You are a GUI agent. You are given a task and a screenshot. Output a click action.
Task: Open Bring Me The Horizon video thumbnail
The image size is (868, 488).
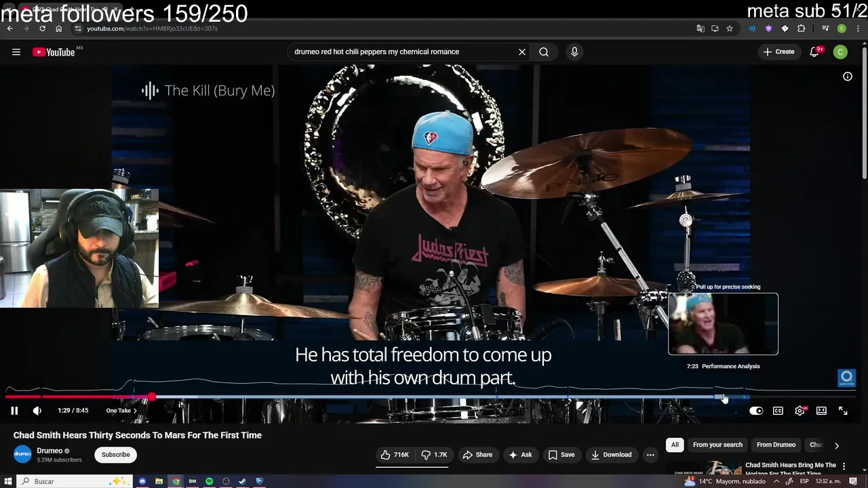(x=704, y=468)
